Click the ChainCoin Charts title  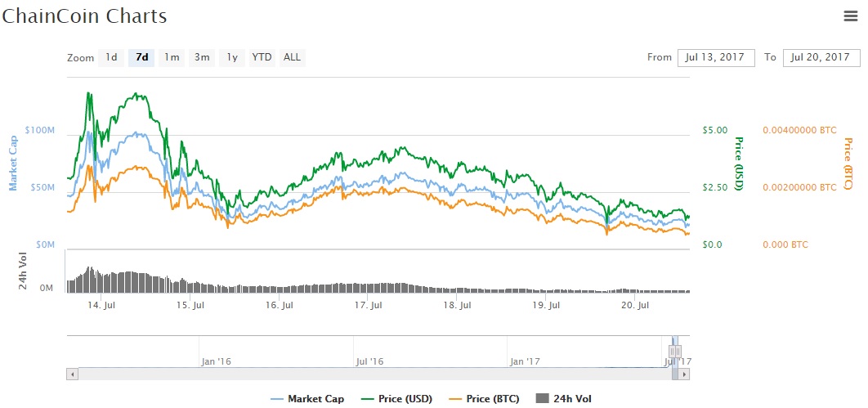pyautogui.click(x=83, y=16)
